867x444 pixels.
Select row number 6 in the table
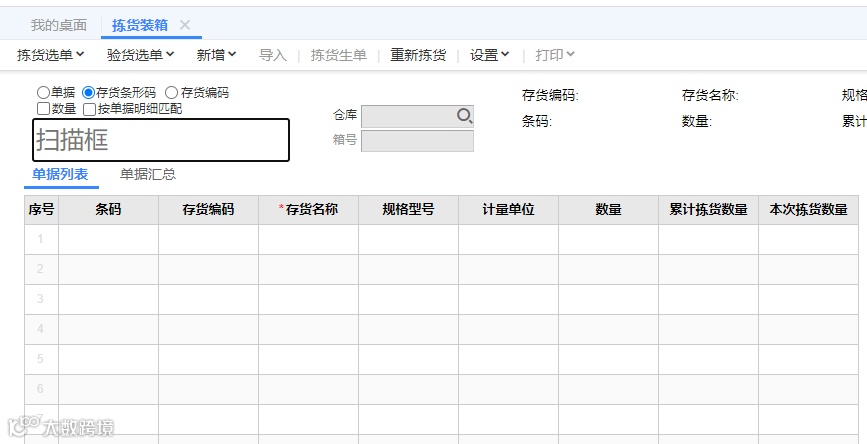click(x=41, y=389)
